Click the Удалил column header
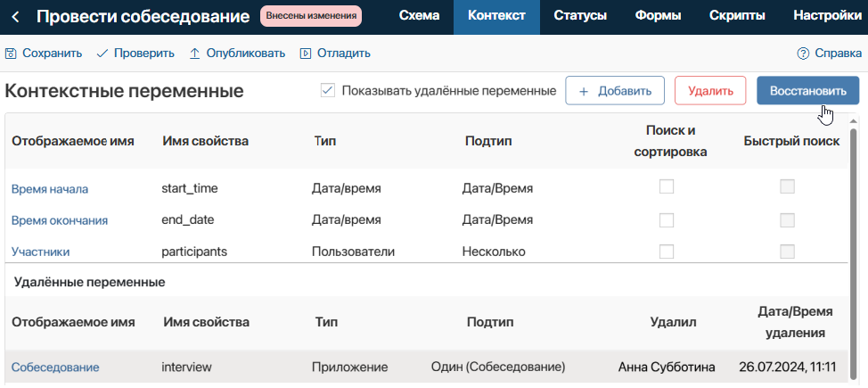Image resolution: width=868 pixels, height=388 pixels. tap(673, 323)
